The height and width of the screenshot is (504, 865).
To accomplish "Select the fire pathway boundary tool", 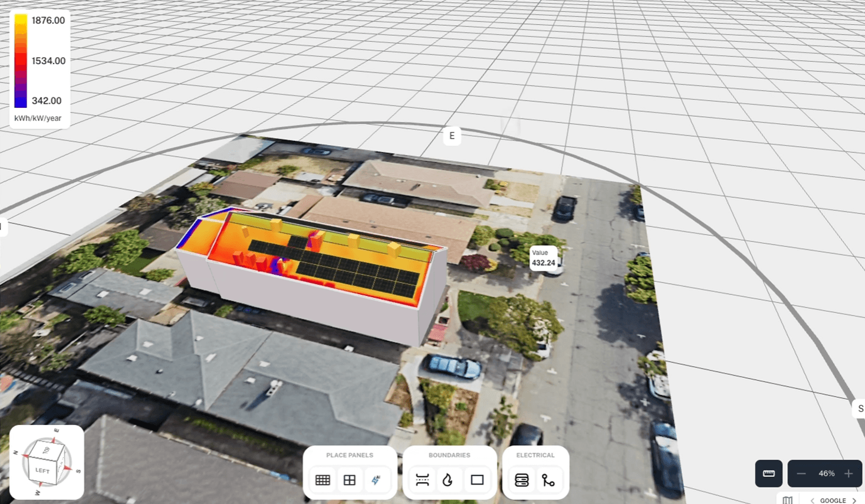I will click(x=449, y=479).
